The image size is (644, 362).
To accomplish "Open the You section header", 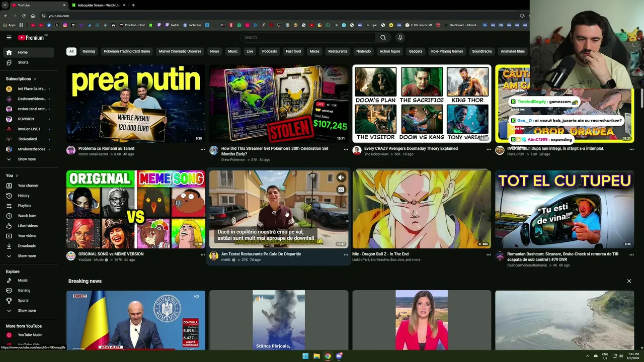I will [12, 175].
